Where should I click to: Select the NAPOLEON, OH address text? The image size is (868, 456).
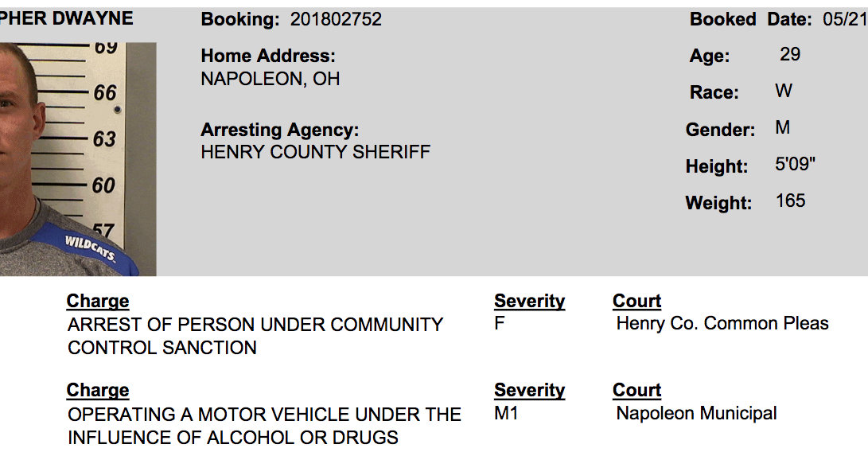[x=271, y=79]
